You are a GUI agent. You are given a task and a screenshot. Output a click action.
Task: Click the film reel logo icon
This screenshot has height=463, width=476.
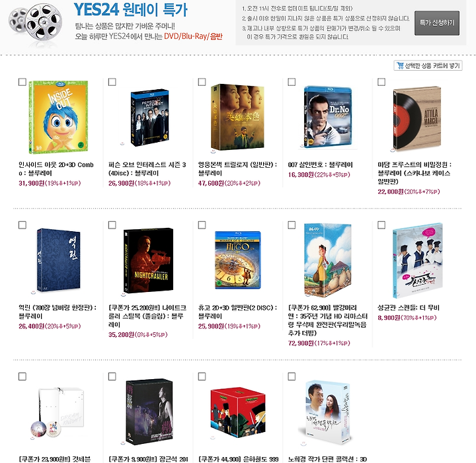click(x=35, y=24)
